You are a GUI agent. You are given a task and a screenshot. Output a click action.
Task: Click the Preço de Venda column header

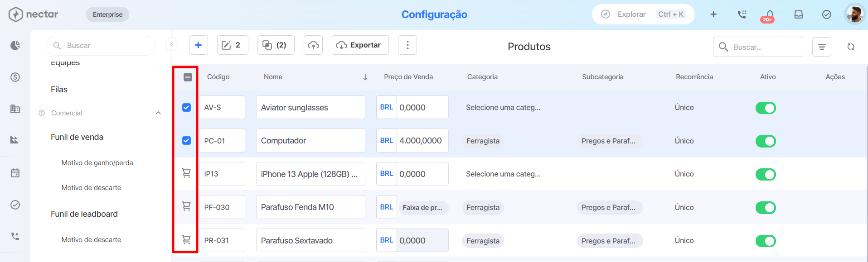coord(408,77)
